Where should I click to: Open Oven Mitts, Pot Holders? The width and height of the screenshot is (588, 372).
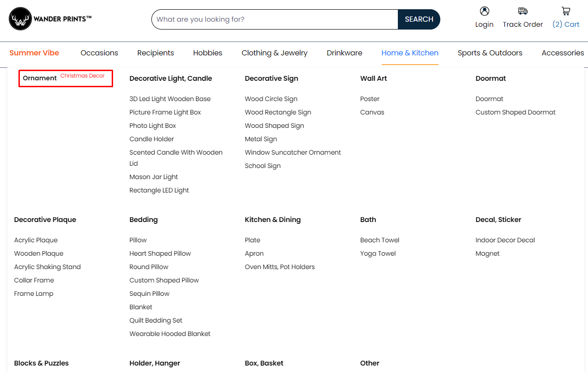[x=280, y=267]
